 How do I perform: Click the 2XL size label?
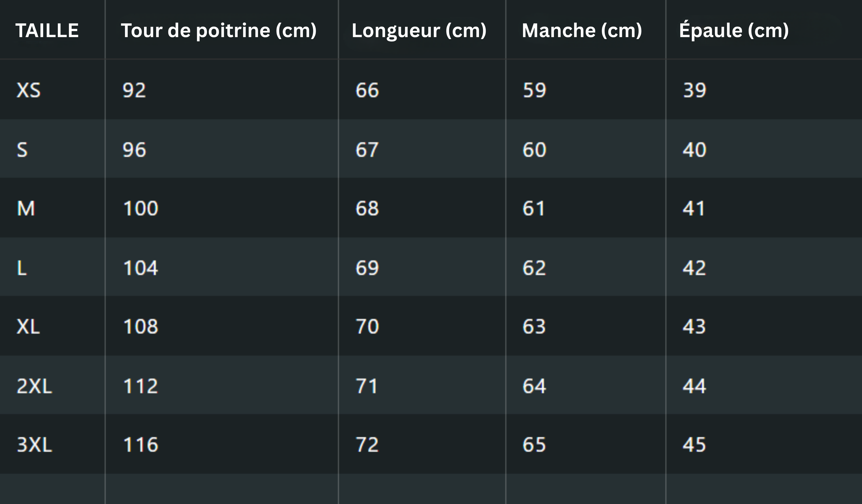pyautogui.click(x=34, y=386)
